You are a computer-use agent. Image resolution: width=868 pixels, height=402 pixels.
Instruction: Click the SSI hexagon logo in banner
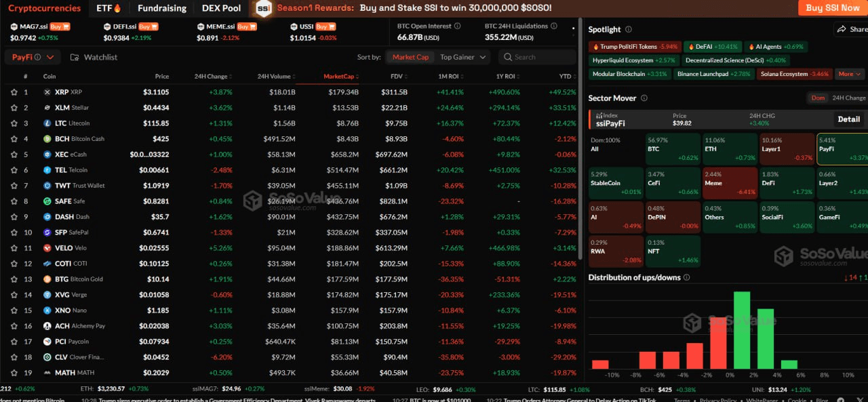[x=263, y=8]
